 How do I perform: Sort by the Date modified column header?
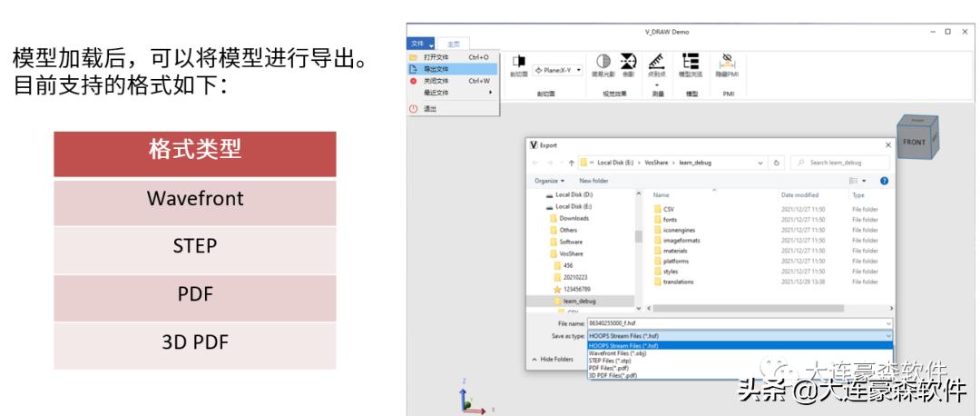(799, 195)
